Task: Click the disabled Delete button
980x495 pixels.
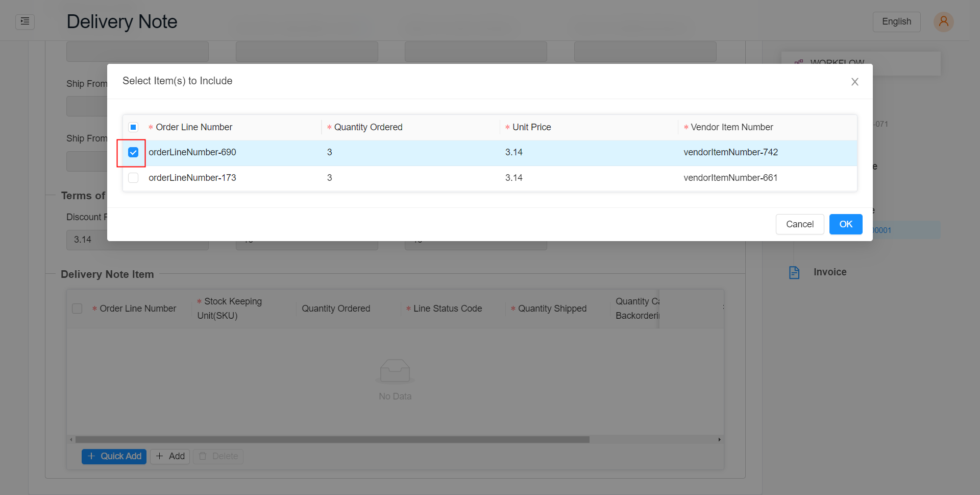Action: [218, 456]
